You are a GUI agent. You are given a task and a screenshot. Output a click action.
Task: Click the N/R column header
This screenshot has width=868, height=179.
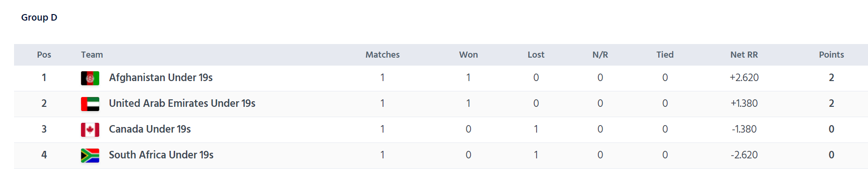point(600,55)
